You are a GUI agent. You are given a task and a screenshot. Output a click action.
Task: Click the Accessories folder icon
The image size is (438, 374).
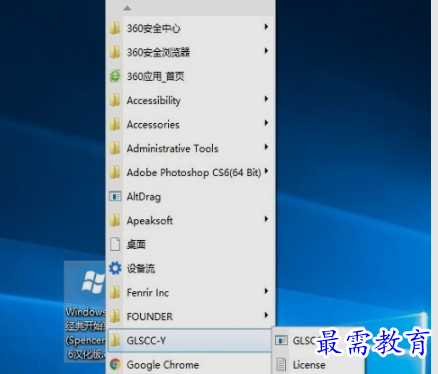point(115,124)
